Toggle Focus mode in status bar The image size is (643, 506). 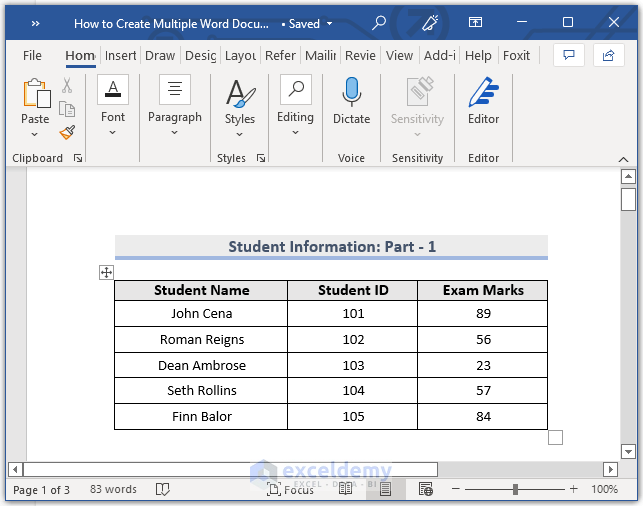coord(290,490)
